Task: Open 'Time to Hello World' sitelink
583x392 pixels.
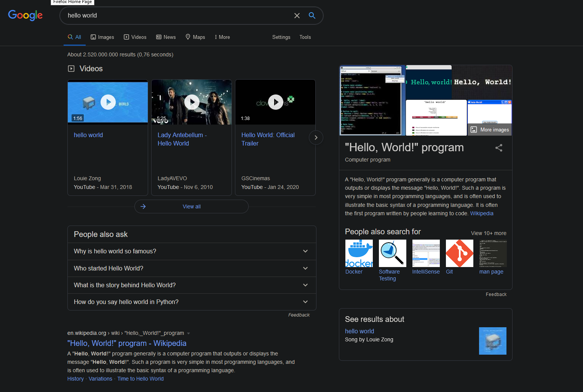Action: [x=141, y=379]
